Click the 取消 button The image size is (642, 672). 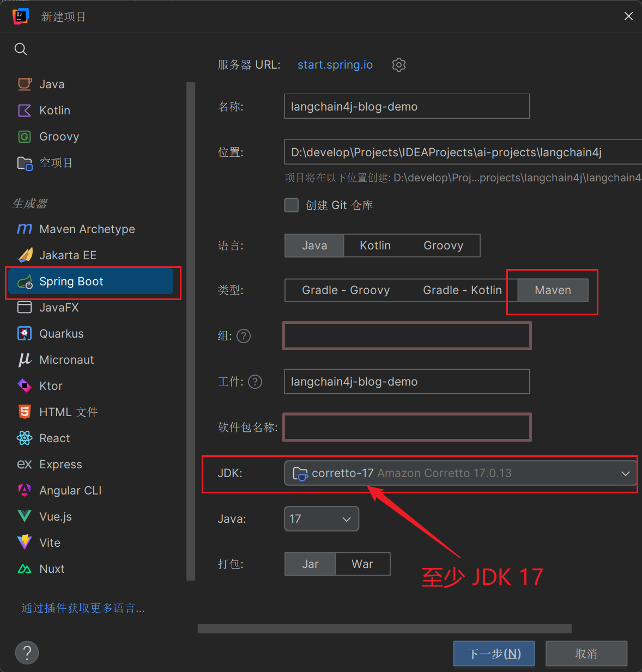click(x=586, y=653)
